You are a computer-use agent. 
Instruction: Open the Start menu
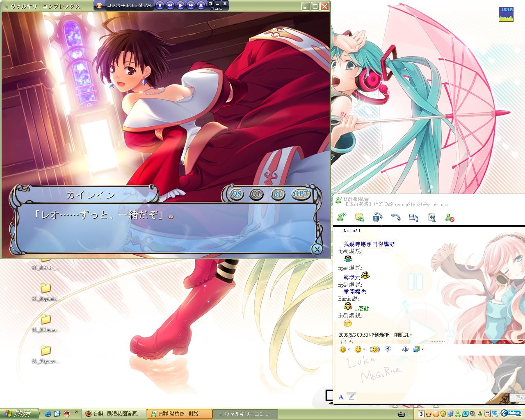19,414
